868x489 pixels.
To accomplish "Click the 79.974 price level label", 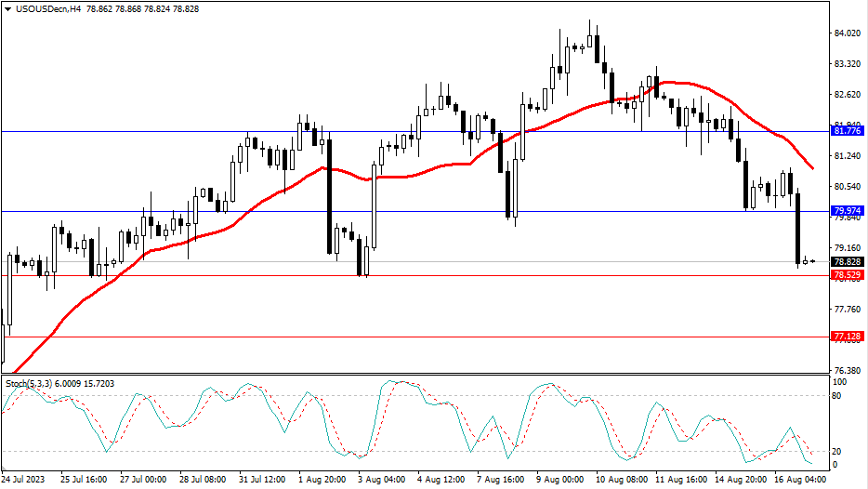I will click(x=847, y=211).
